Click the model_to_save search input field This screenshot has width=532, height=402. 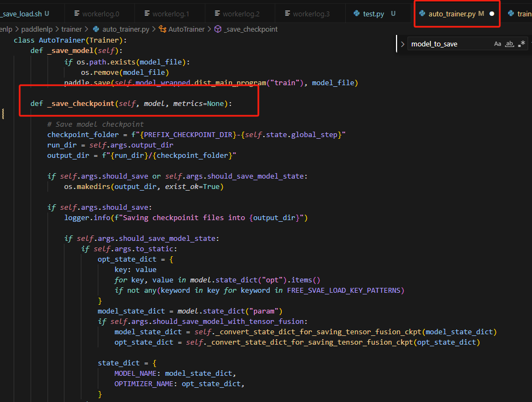[449, 44]
